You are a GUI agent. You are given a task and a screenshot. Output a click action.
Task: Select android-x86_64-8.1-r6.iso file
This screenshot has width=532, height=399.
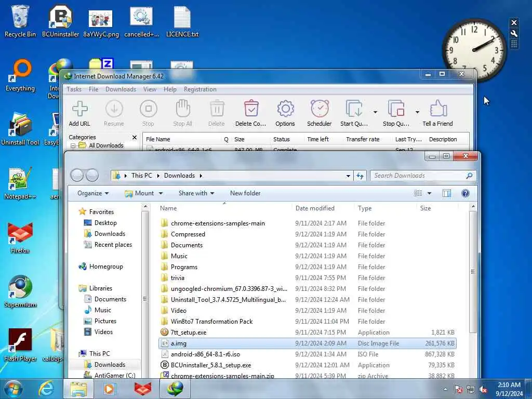pyautogui.click(x=308, y=354)
